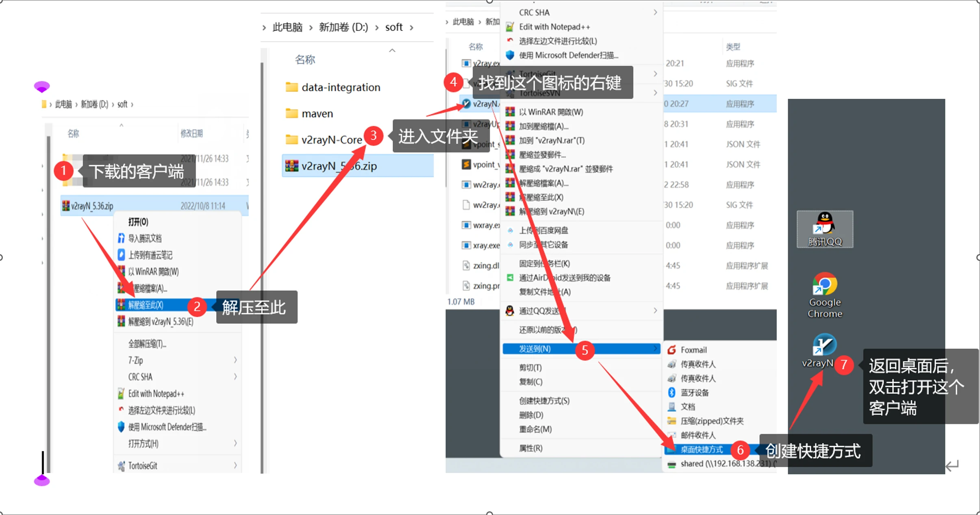Click the Edit with Notepad++ icon in left menu
Image resolution: width=980 pixels, height=515 pixels.
[x=121, y=393]
